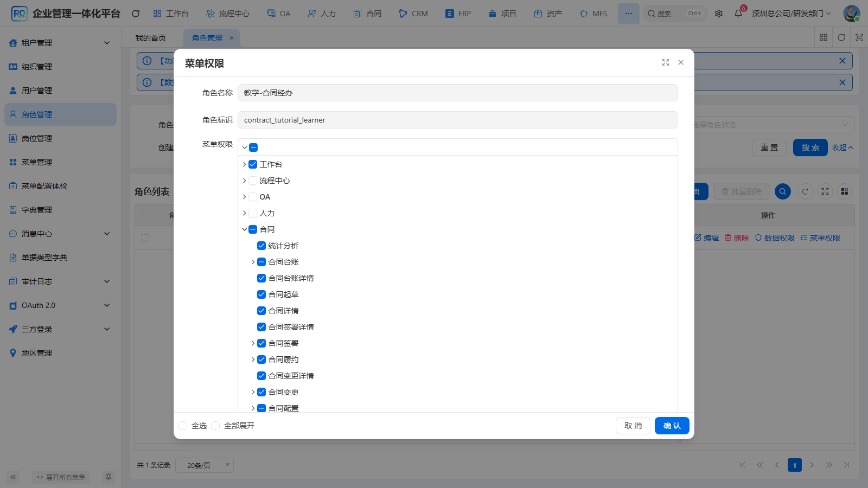Expand the 合同履约 tree node
868x488 pixels.
pos(253,359)
